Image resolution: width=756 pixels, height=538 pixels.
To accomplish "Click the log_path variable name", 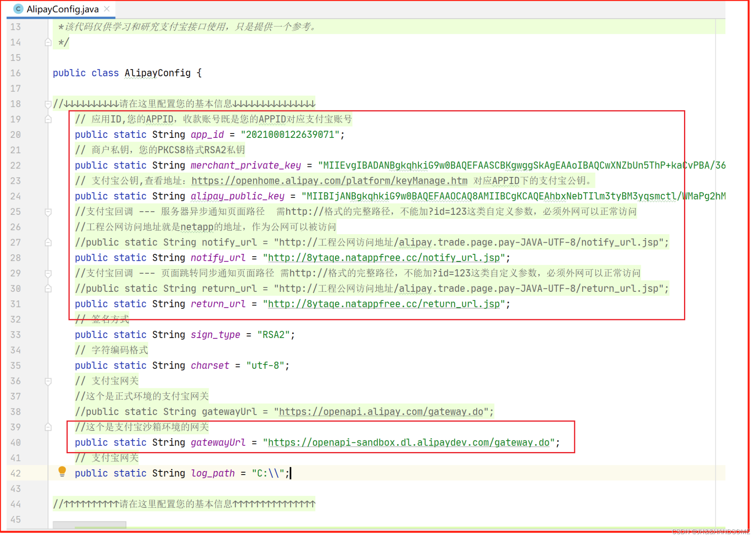I will [x=213, y=474].
